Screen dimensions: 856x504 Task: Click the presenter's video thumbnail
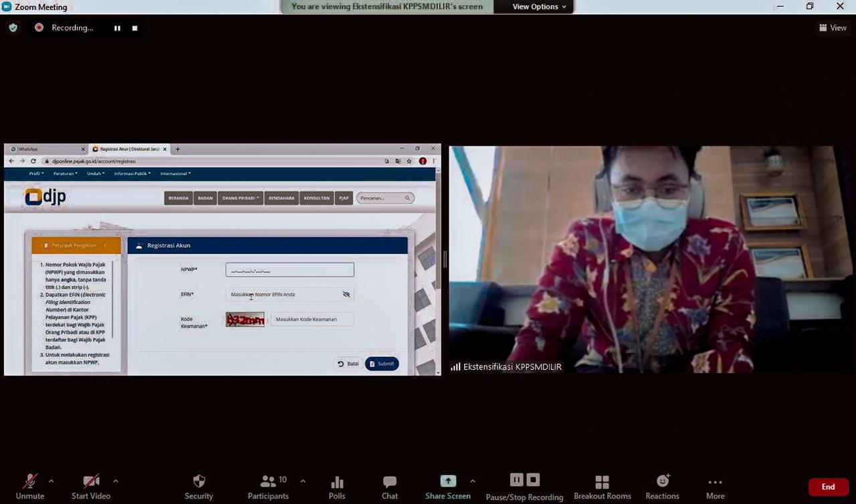pyautogui.click(x=651, y=259)
